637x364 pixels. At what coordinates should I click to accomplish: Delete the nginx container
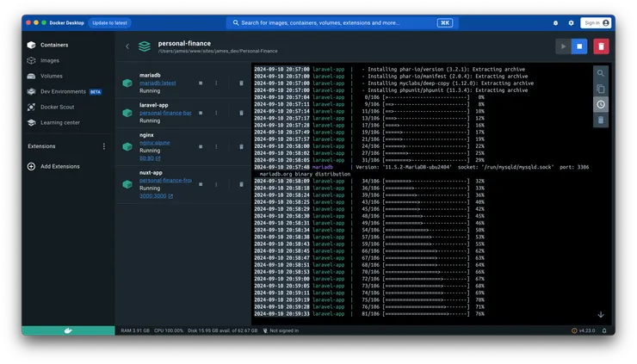click(241, 146)
